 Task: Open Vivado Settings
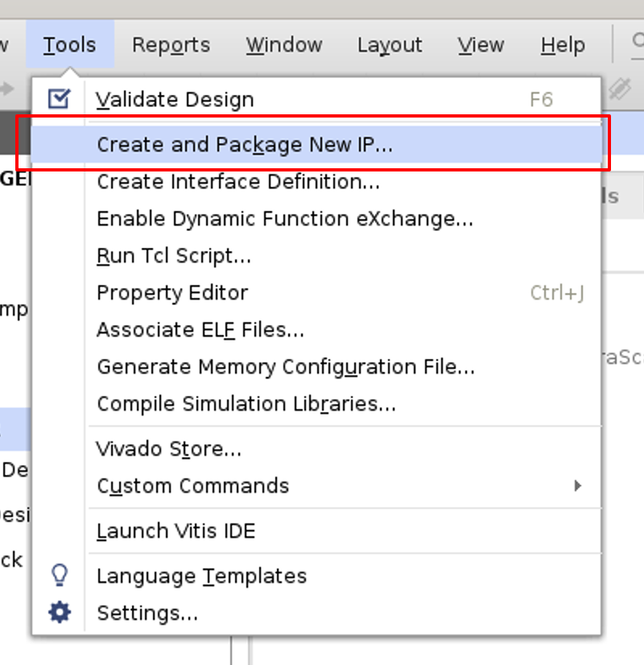point(147,612)
